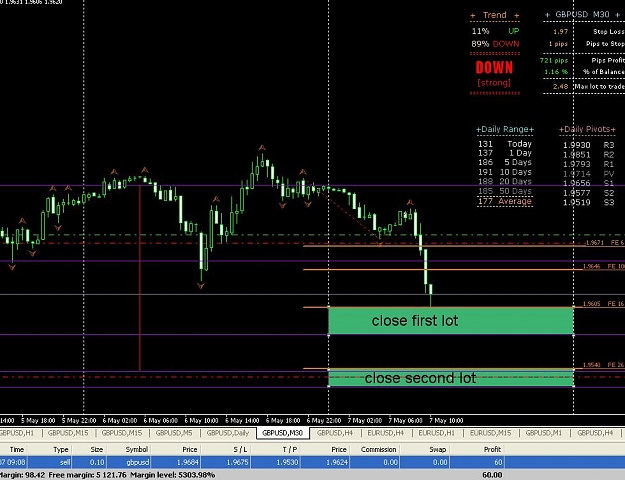
Task: Open the GBPUSD,Daily chart tab
Action: (228, 433)
